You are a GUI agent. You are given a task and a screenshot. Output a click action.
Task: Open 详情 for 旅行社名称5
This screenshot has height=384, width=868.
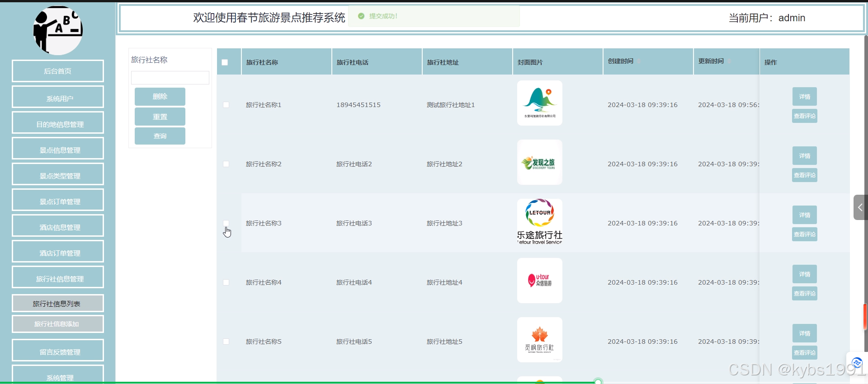(805, 333)
